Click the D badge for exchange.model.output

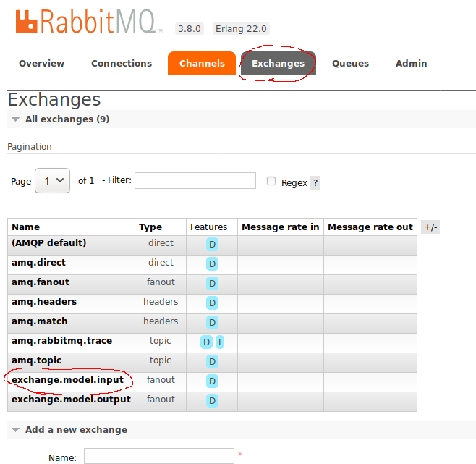pyautogui.click(x=212, y=401)
